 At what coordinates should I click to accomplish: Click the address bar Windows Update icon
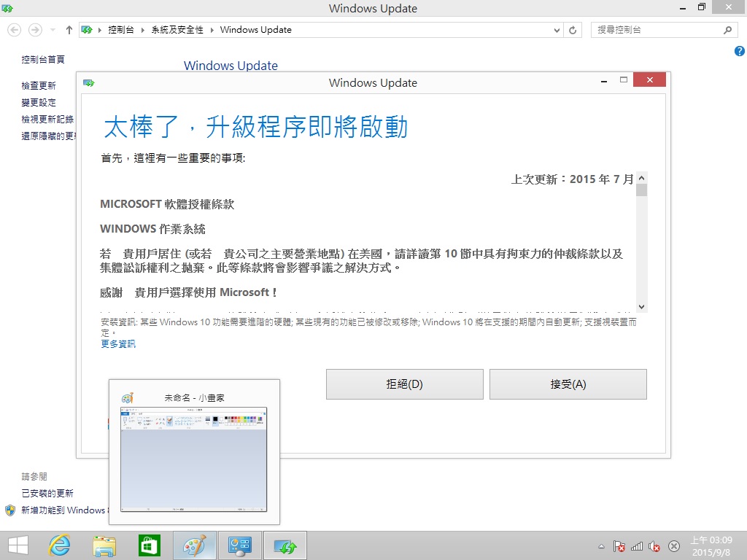coord(87,30)
